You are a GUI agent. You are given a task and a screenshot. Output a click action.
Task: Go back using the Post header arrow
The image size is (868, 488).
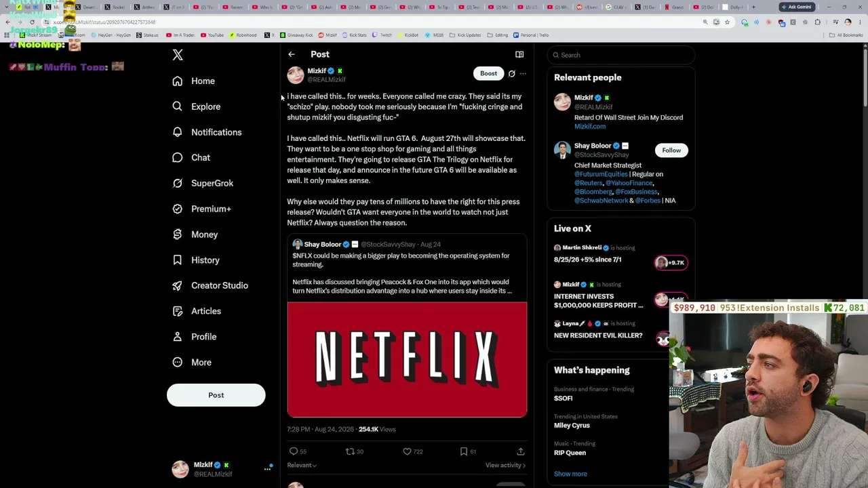pyautogui.click(x=292, y=54)
